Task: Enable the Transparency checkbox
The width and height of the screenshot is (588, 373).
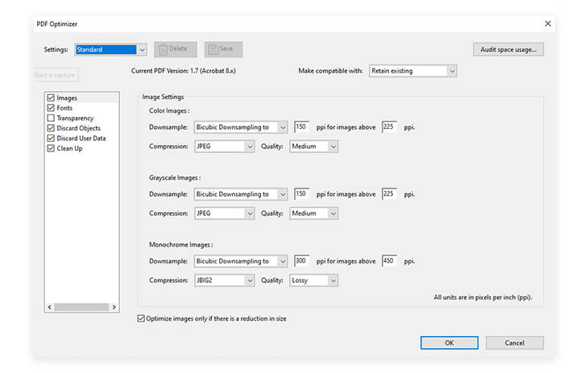Action: pos(52,118)
